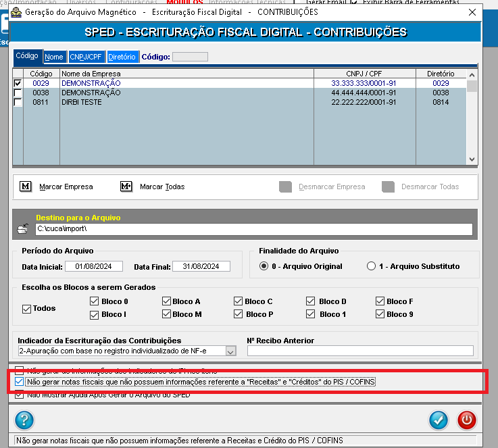Click company list scrollbar down arrow

click(472, 159)
